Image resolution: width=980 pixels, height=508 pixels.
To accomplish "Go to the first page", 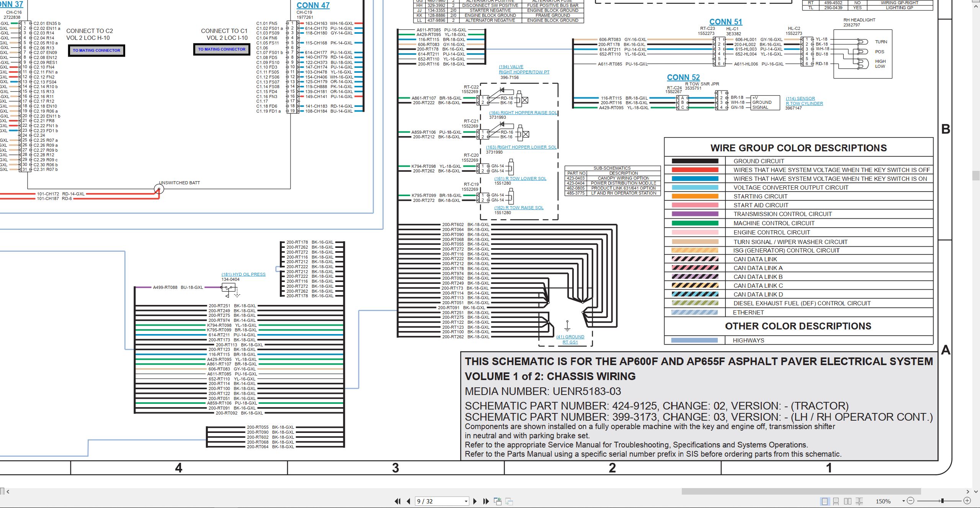I will coord(398,501).
